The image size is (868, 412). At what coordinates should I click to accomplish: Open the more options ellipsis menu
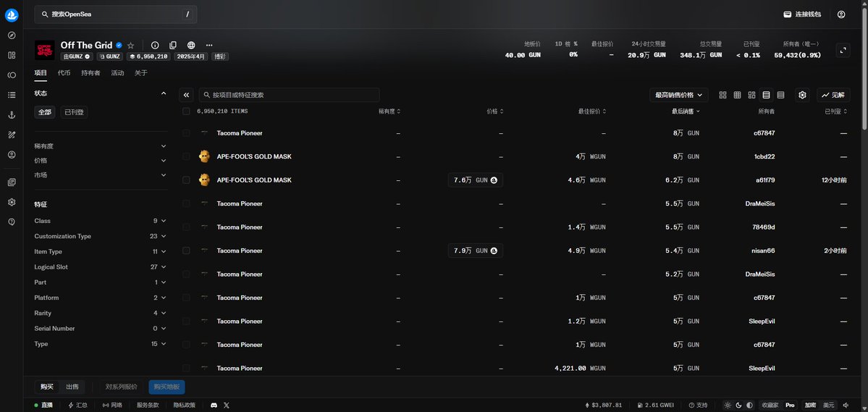pyautogui.click(x=209, y=46)
